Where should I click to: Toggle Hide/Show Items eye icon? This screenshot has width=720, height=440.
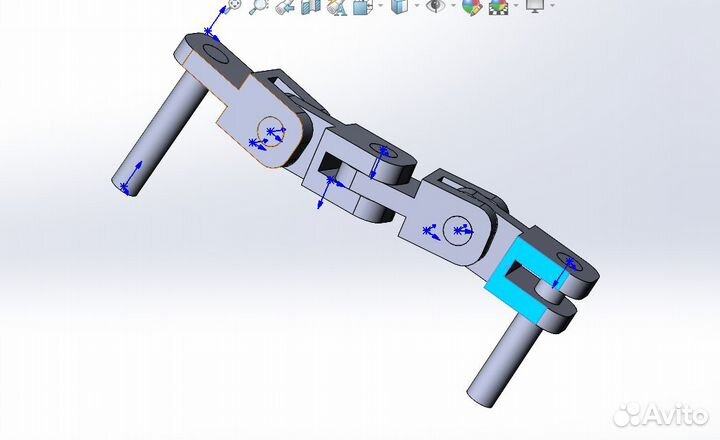435,6
